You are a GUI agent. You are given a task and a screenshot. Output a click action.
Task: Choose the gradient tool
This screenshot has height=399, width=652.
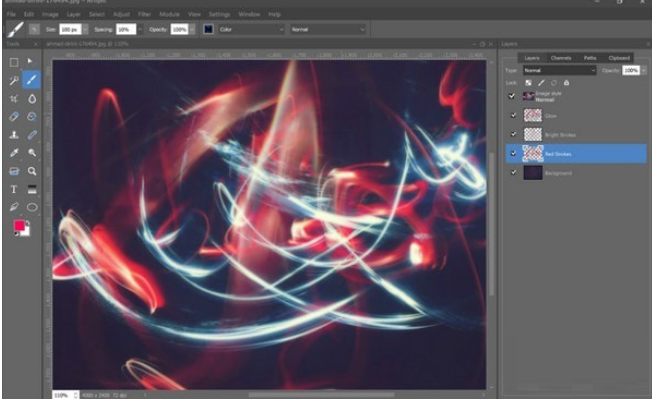pos(32,189)
